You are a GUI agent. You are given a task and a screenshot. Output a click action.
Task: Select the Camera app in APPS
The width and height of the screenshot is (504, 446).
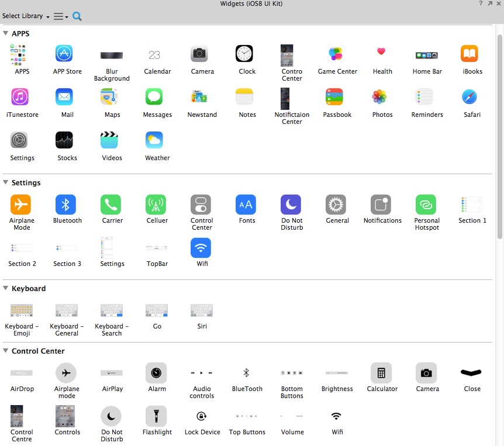point(199,53)
